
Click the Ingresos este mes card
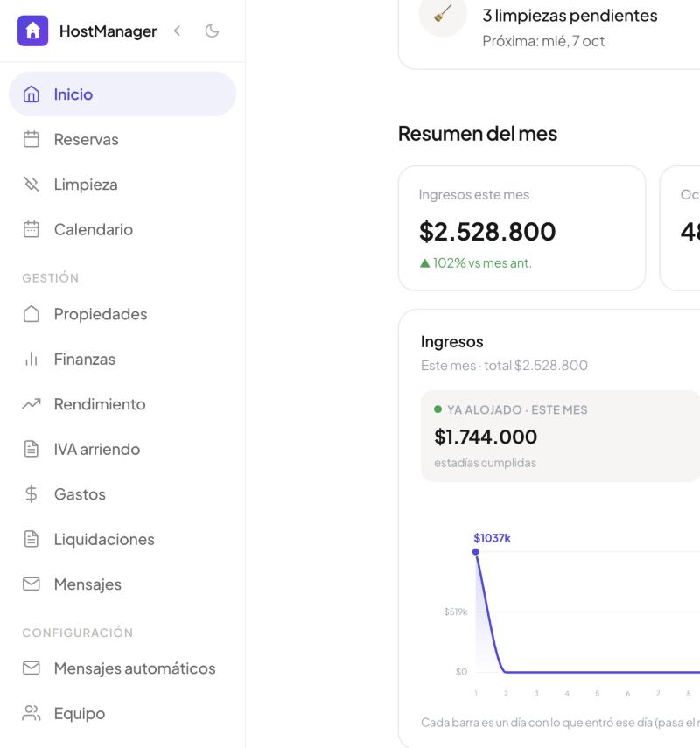point(522,228)
